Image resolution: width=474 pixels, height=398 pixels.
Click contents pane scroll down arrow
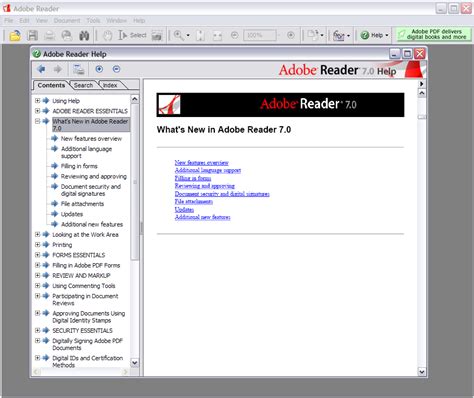click(x=135, y=363)
